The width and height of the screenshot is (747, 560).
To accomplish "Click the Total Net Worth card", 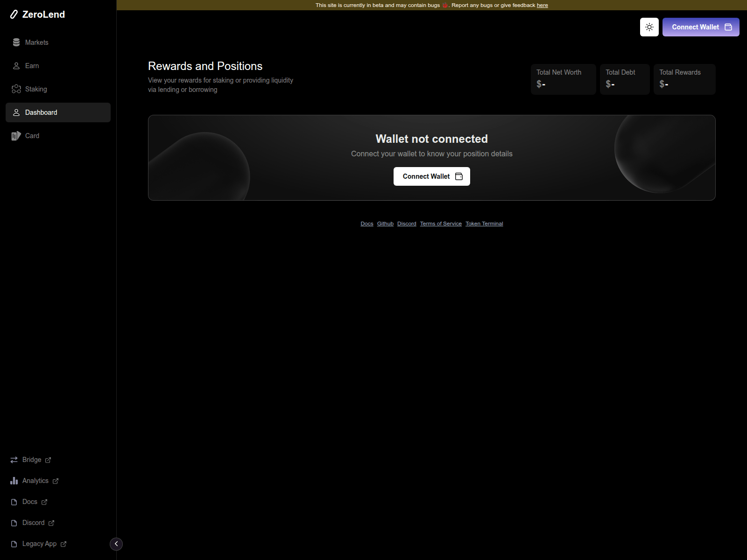I will 563,79.
